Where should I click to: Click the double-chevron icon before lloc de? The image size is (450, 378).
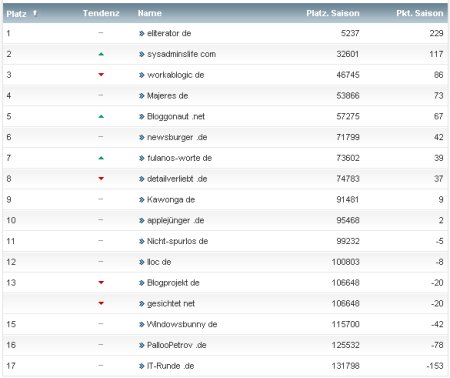coord(142,262)
